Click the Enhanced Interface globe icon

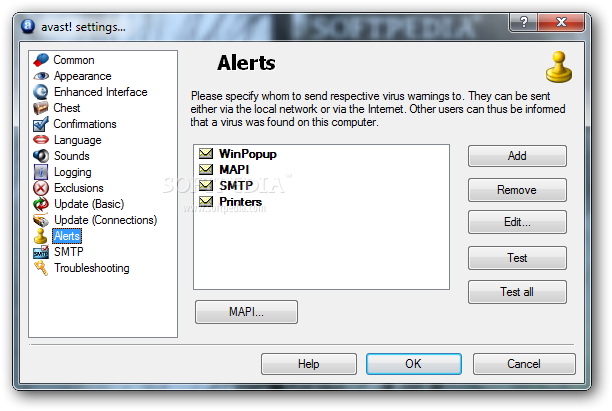[41, 92]
